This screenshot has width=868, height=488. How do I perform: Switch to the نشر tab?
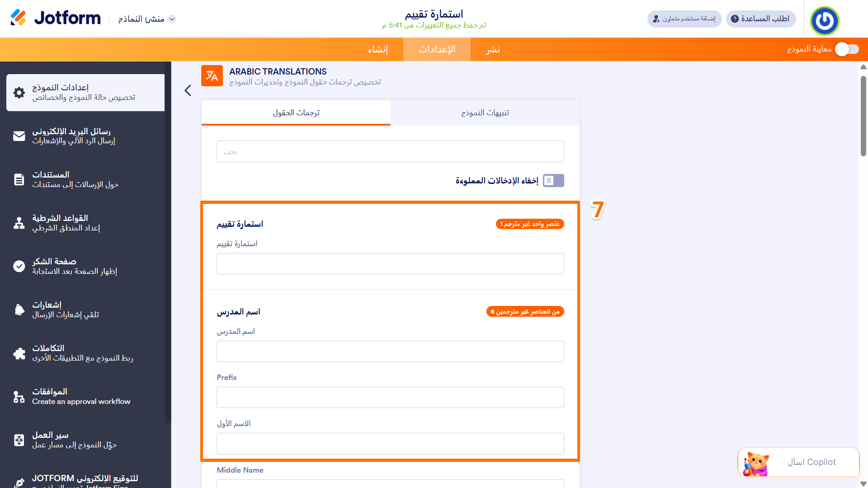tap(493, 49)
